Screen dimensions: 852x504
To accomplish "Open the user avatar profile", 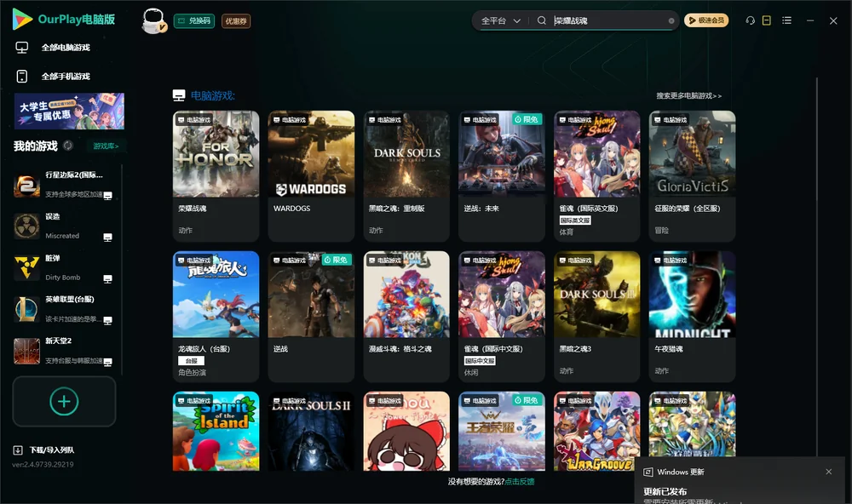I will click(153, 20).
